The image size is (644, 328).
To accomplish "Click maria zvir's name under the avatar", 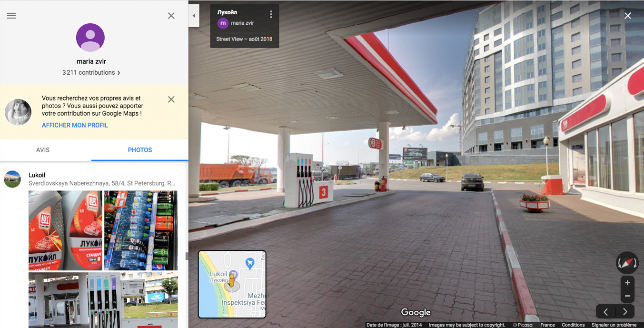I will click(90, 61).
